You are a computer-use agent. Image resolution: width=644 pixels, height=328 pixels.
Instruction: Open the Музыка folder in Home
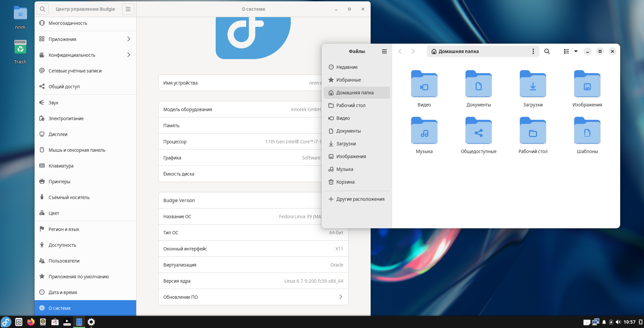click(x=424, y=131)
